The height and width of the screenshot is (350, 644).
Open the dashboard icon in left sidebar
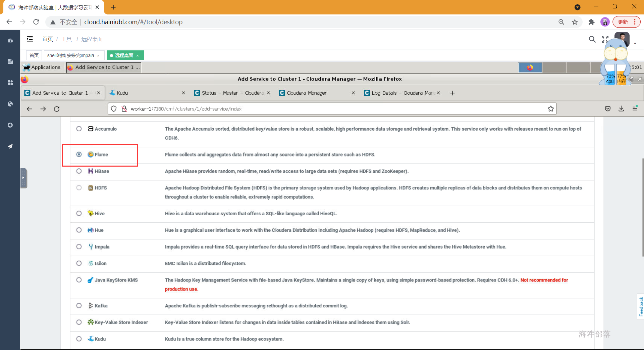[x=10, y=41]
